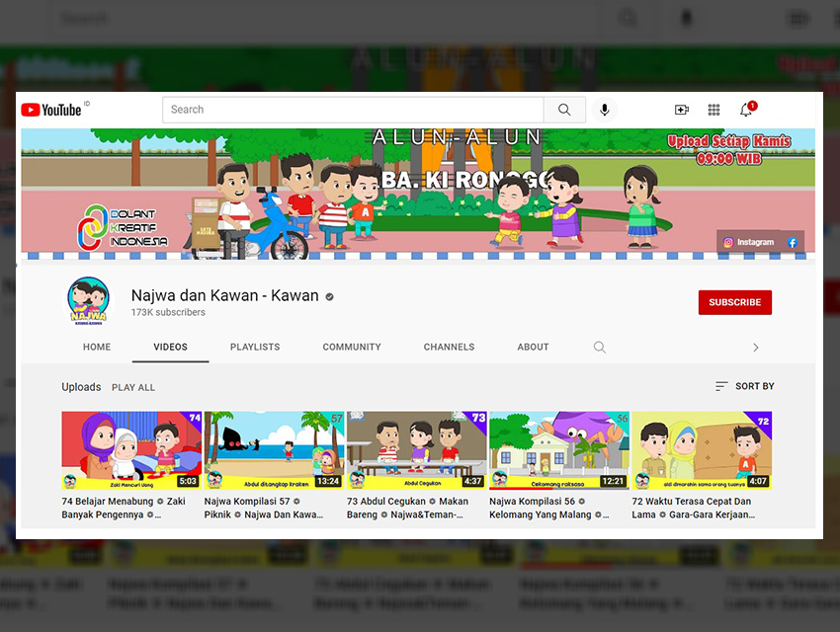Click the YouTube home logo
The height and width of the screenshot is (632, 840).
pos(51,110)
